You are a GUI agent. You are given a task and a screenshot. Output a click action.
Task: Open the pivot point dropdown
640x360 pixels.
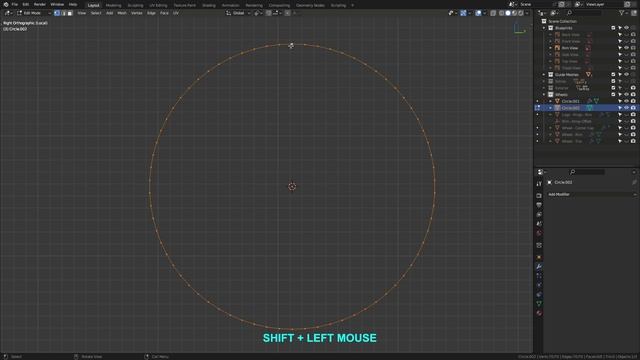click(x=258, y=13)
